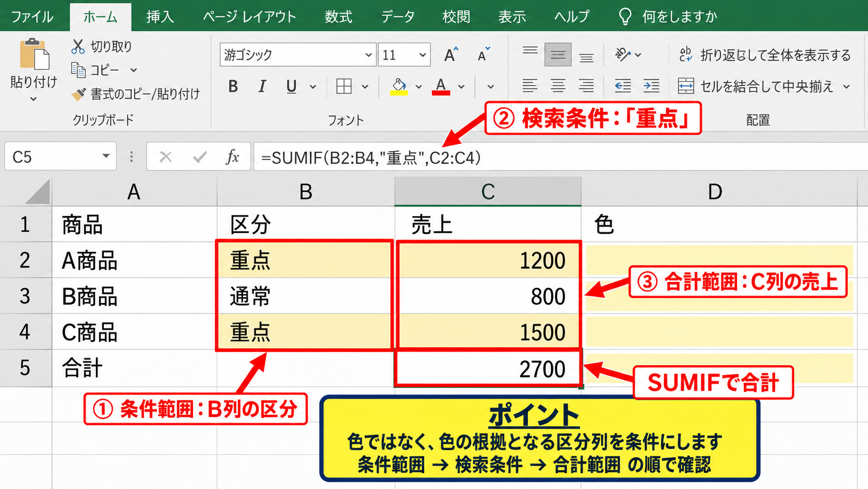Switch to the 挿入 tab

pyautogui.click(x=160, y=17)
